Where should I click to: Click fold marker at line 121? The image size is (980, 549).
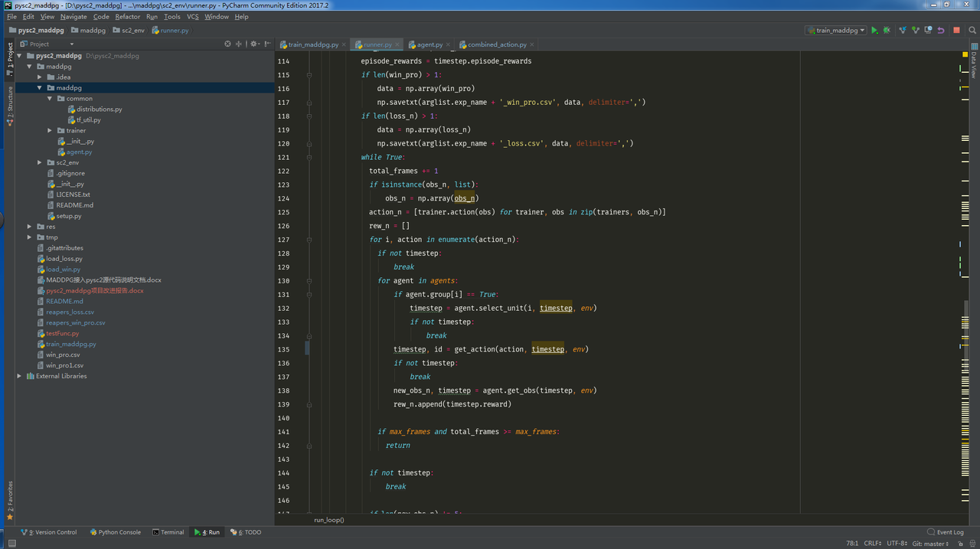(x=309, y=158)
